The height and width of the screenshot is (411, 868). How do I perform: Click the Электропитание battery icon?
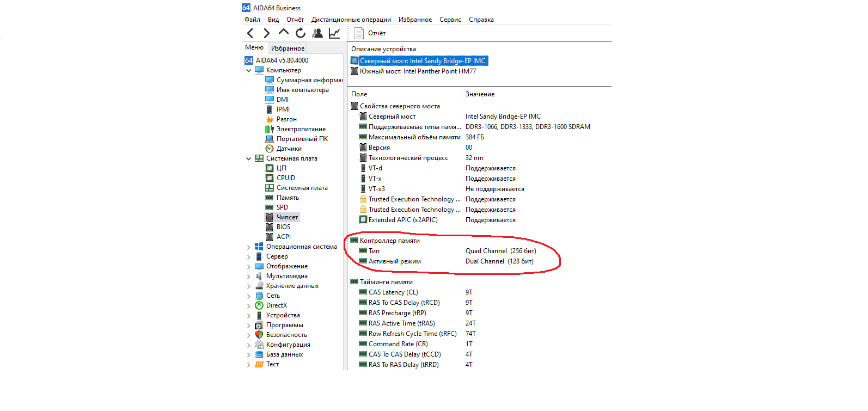(269, 129)
